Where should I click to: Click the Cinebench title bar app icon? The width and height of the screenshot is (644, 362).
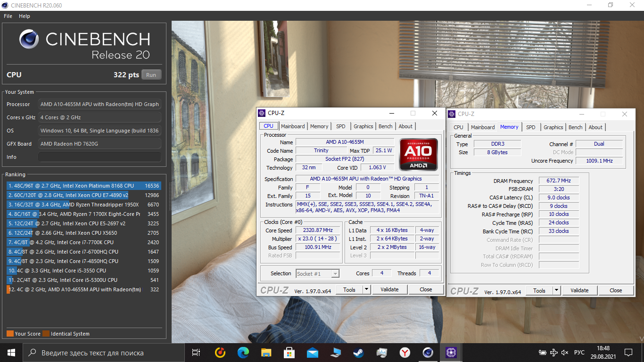[5, 5]
